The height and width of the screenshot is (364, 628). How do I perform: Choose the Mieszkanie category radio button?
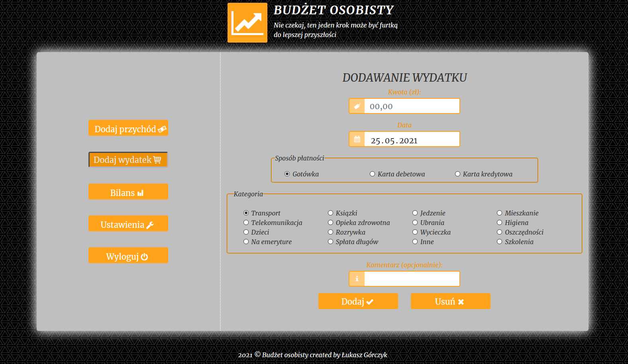click(x=500, y=213)
